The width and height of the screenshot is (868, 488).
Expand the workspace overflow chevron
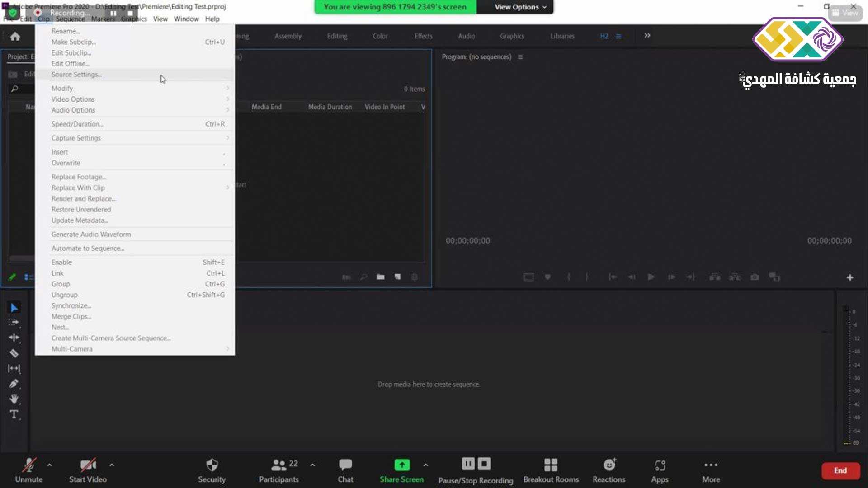[x=647, y=36]
